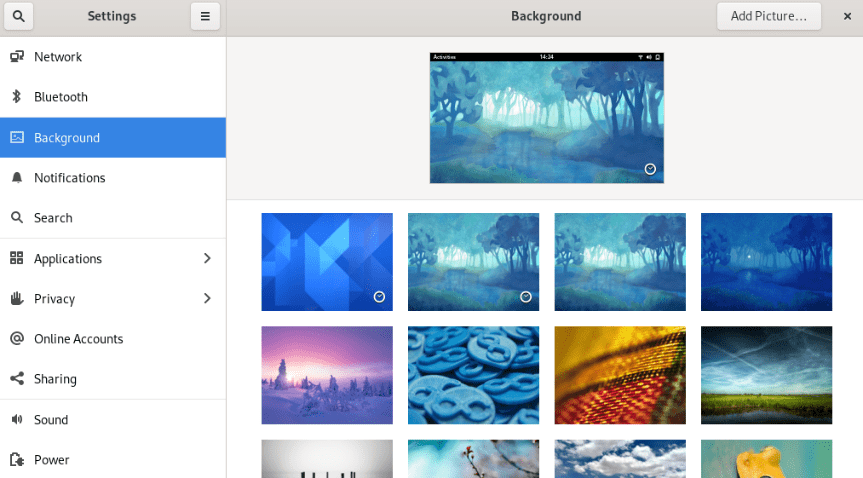The height and width of the screenshot is (478, 863).
Task: Click the Search magnifier icon in sidebar list
Action: (17, 218)
